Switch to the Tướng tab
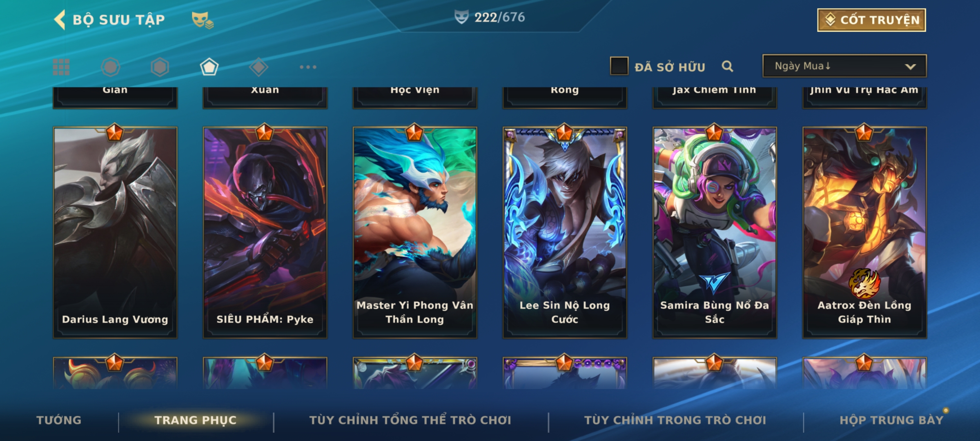 pyautogui.click(x=59, y=420)
